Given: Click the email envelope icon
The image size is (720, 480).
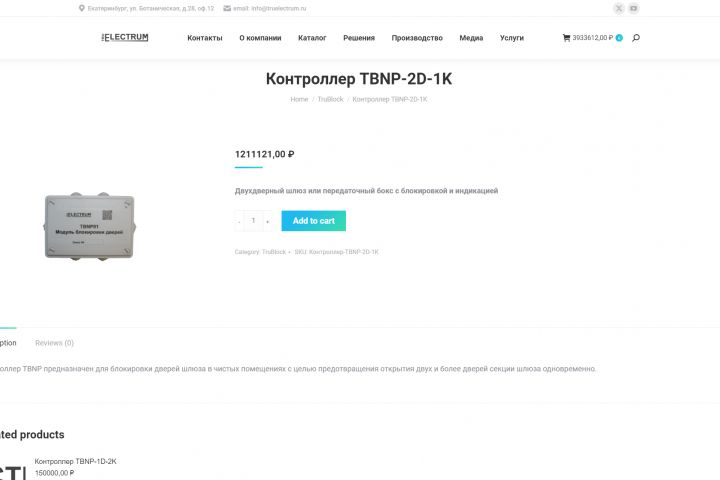Looking at the screenshot, I should (x=227, y=8).
